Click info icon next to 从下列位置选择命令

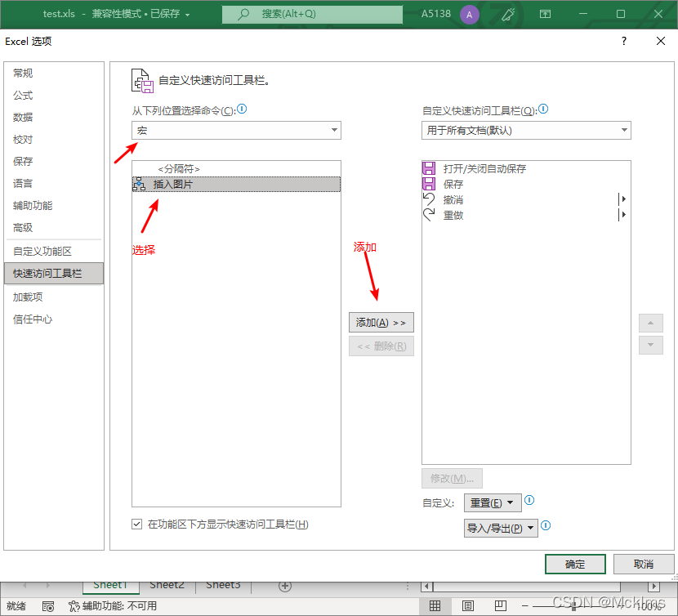(242, 109)
